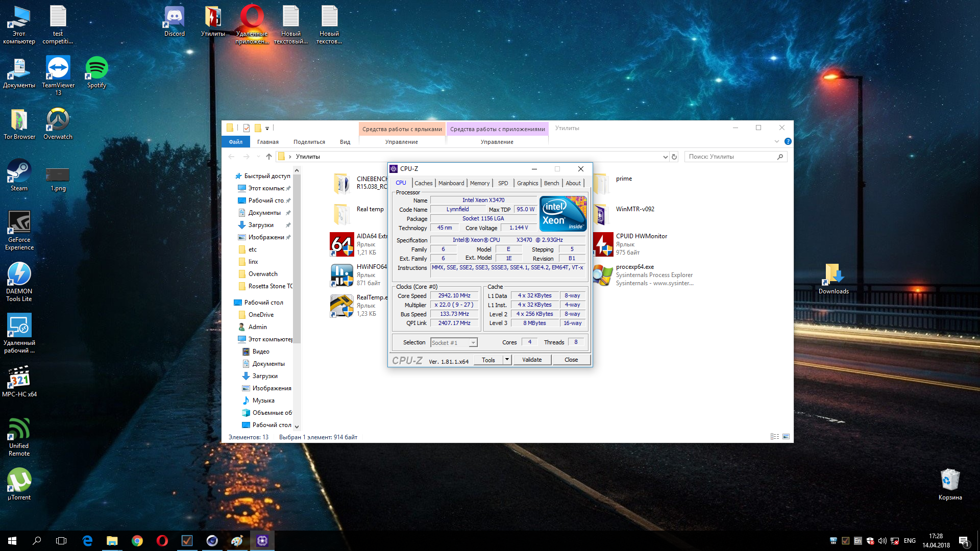
Task: Open the Главная ribbon tab
Action: point(268,142)
